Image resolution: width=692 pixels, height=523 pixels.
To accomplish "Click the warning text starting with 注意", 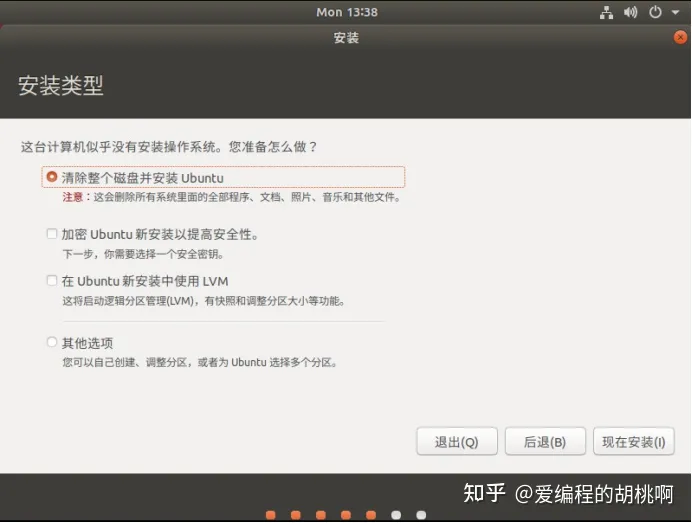I will point(232,197).
